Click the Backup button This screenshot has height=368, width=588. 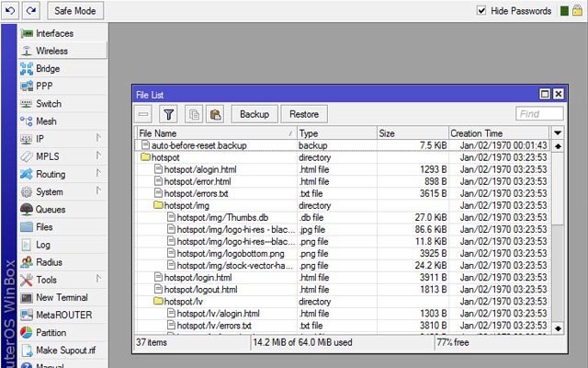click(x=254, y=114)
